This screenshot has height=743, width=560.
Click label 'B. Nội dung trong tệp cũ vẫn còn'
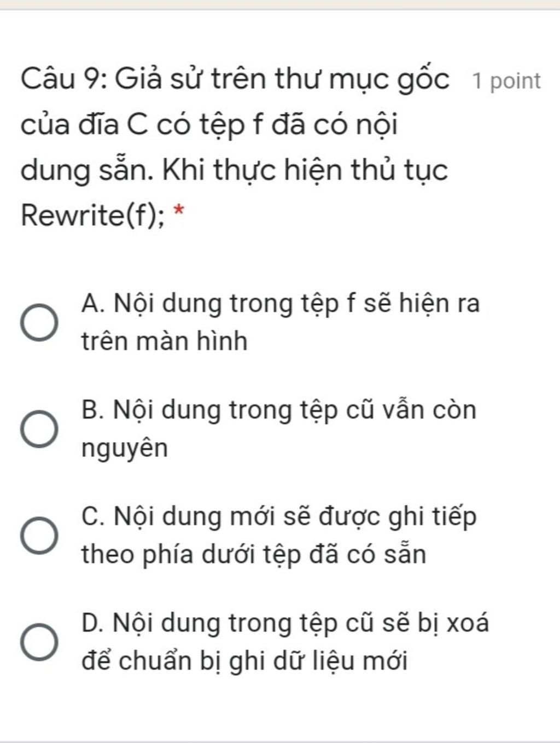tap(278, 410)
